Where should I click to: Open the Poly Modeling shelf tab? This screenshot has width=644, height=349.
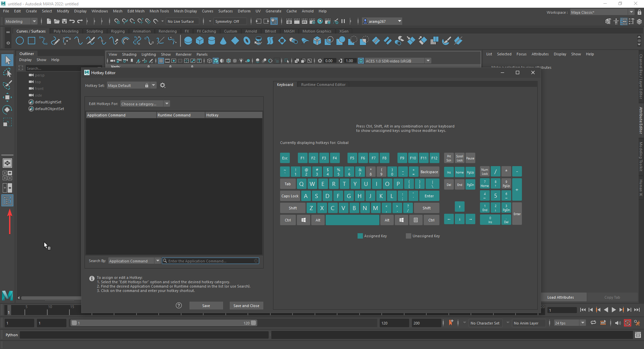click(x=66, y=31)
